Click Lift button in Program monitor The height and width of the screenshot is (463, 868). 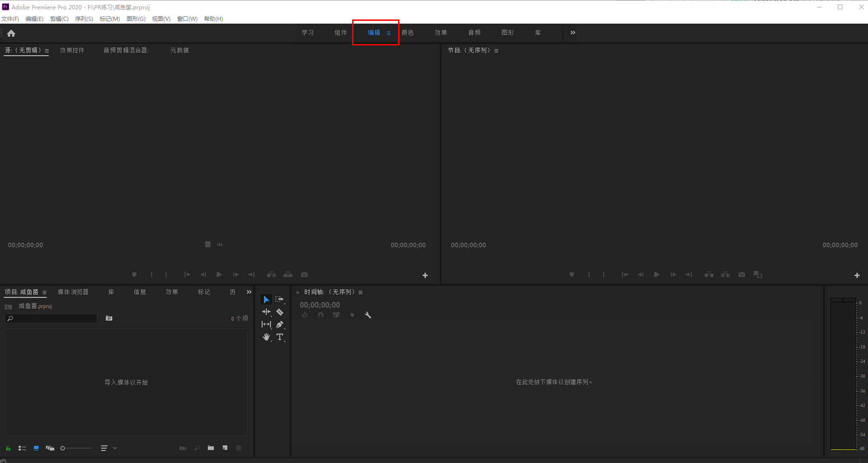coord(709,275)
